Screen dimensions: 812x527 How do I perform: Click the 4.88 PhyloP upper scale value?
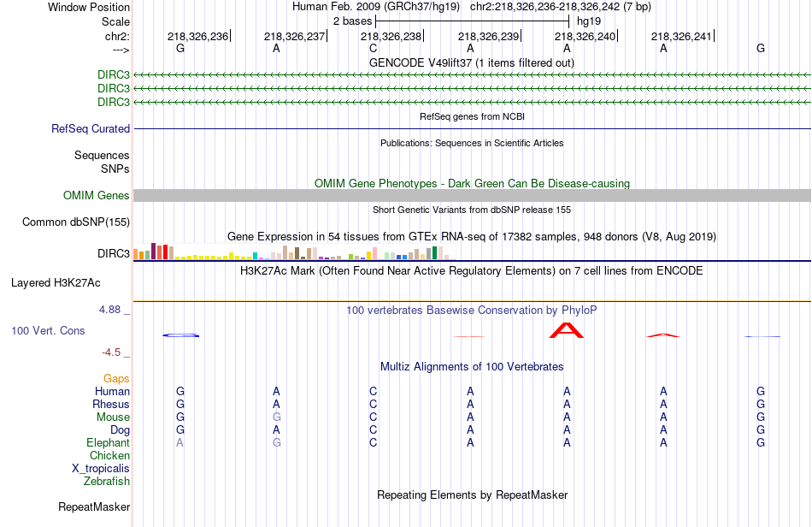point(109,310)
